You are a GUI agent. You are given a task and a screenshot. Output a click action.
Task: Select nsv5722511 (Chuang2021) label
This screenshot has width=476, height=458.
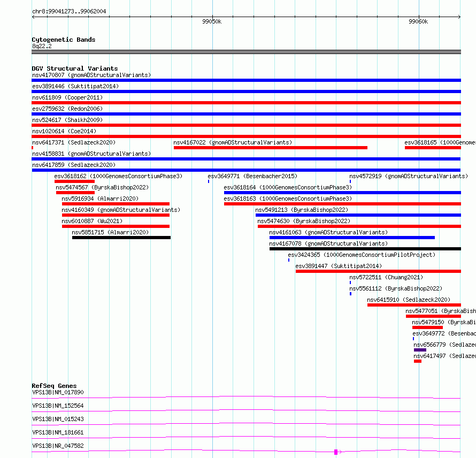coord(386,277)
